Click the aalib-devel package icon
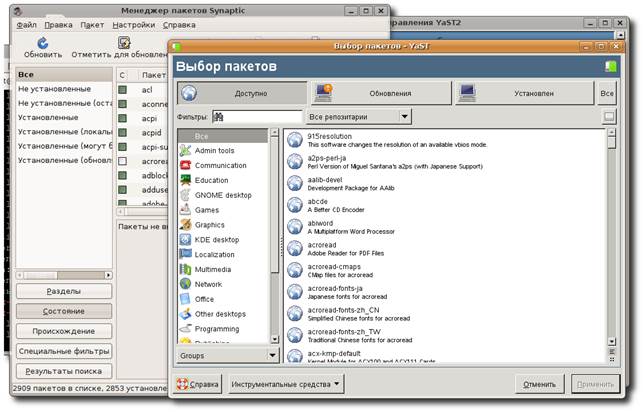The height and width of the screenshot is (412, 643). click(x=294, y=183)
